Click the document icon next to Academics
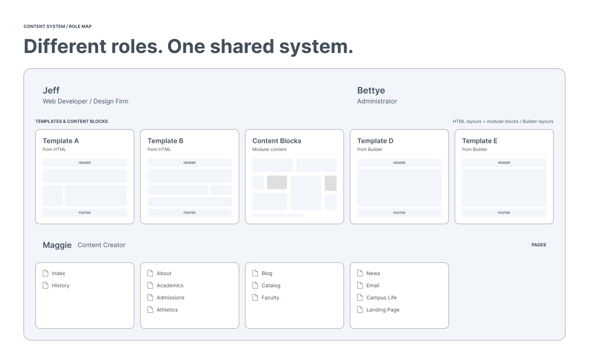589x364 pixels. [x=150, y=285]
